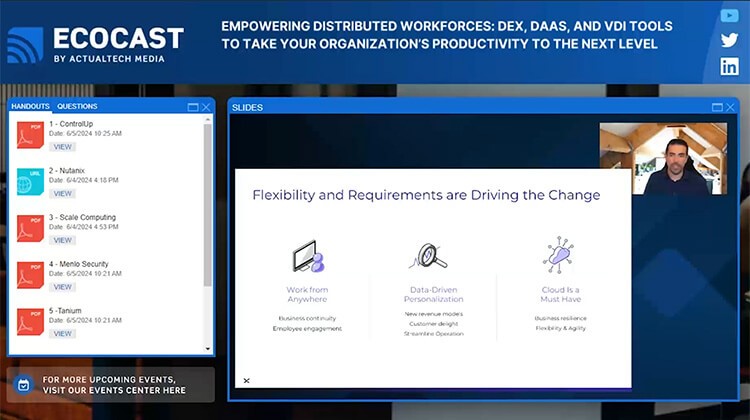Click the events calendar icon
This screenshot has width=750, height=420.
pos(24,384)
